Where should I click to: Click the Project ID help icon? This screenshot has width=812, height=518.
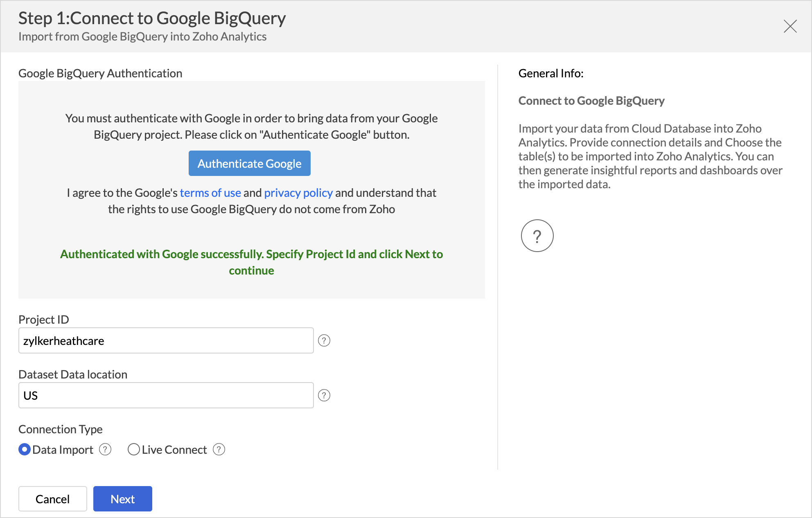324,340
